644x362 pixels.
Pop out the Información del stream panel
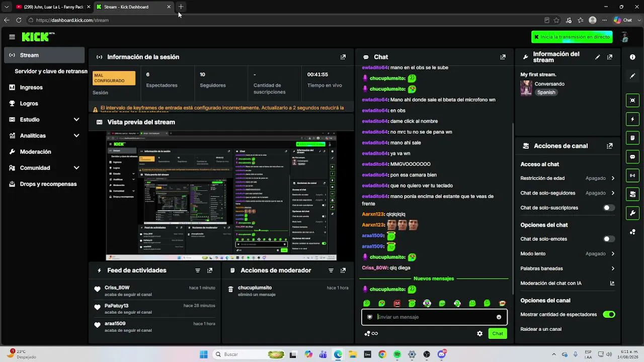pos(610,57)
